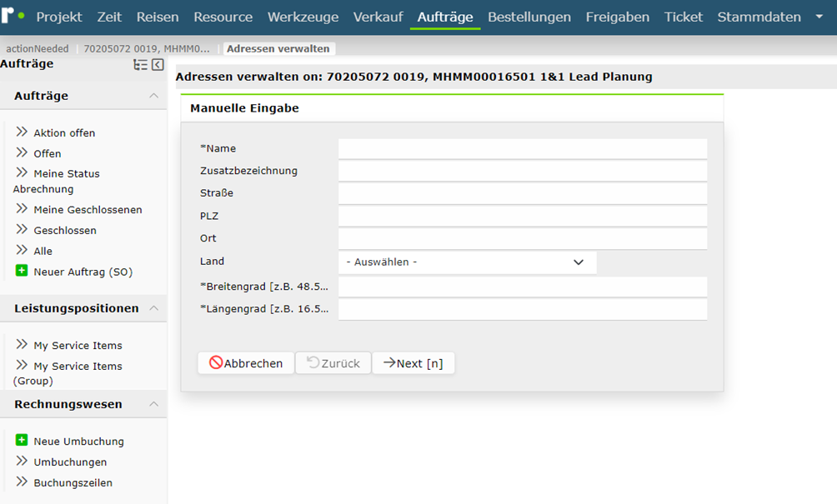837x504 pixels.
Task: Open Buchungszeilen link
Action: pos(73,482)
